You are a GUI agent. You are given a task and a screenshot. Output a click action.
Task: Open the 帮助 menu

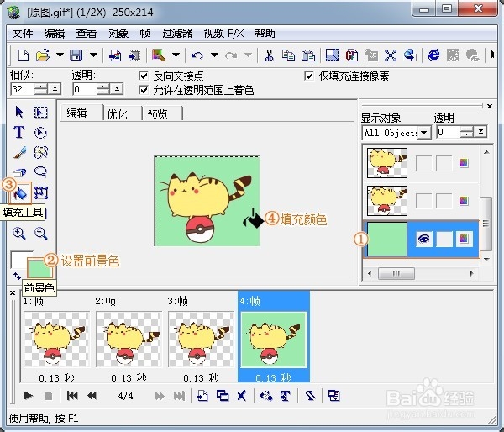point(265,33)
